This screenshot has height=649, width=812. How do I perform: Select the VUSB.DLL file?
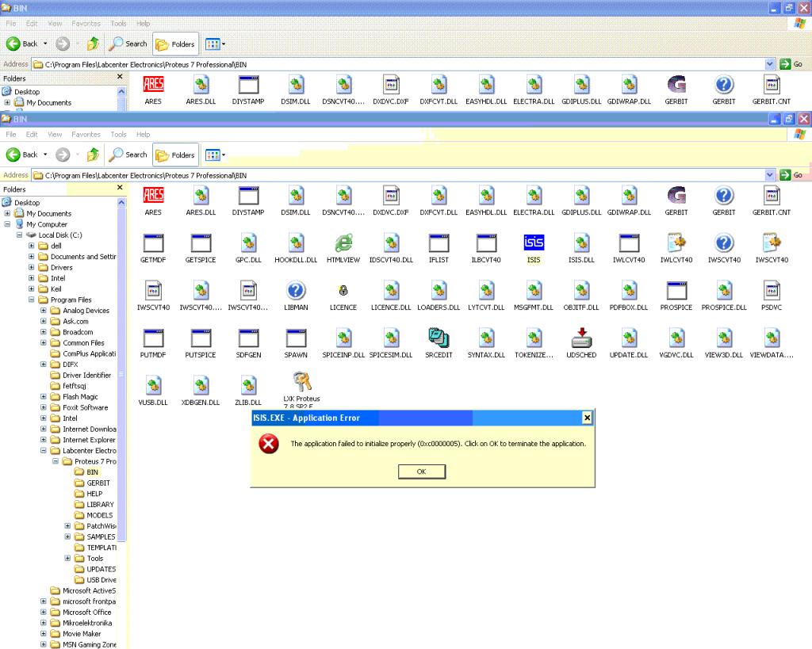point(153,386)
